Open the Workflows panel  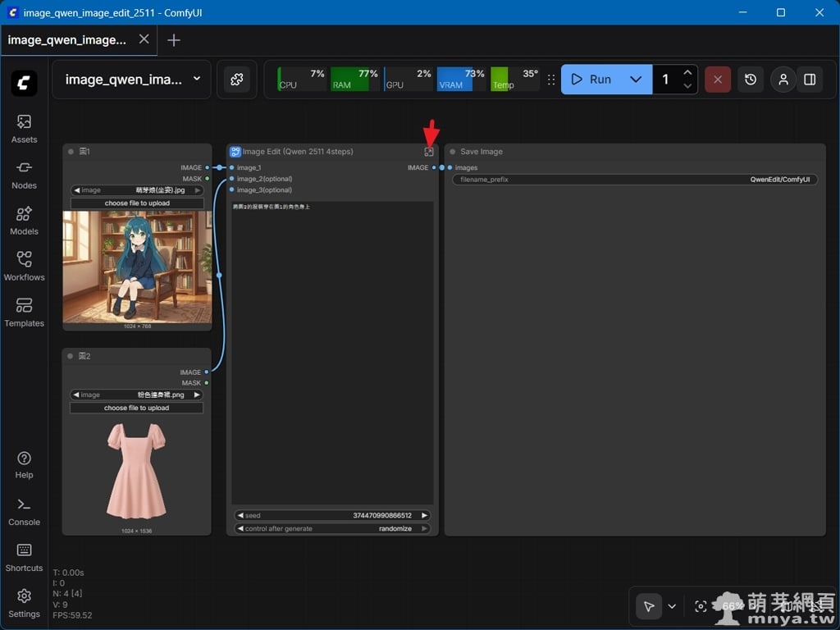(x=24, y=267)
